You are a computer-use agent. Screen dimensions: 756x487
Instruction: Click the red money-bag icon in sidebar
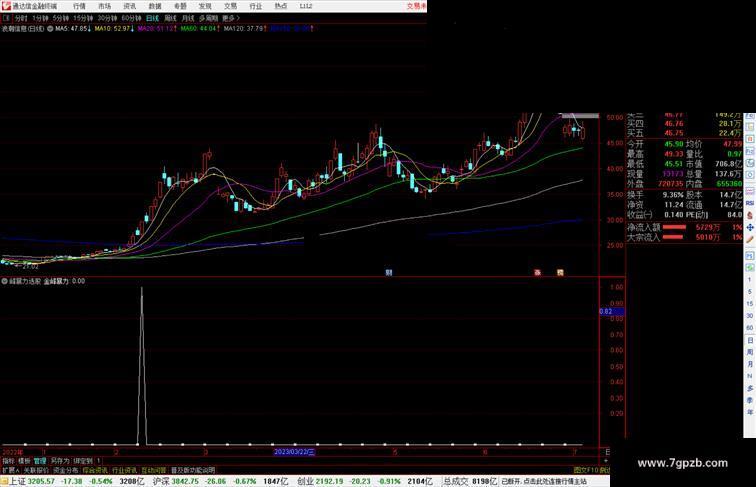pos(750,215)
